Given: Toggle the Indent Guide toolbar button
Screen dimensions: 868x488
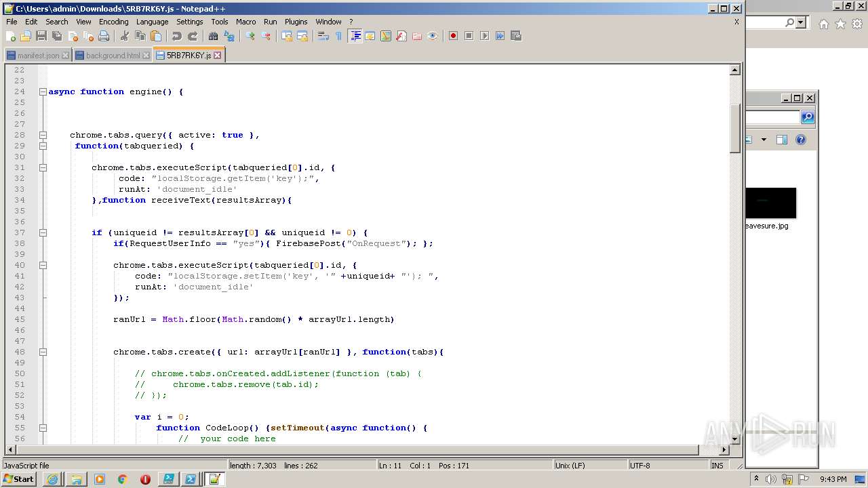Looking at the screenshot, I should coord(355,36).
